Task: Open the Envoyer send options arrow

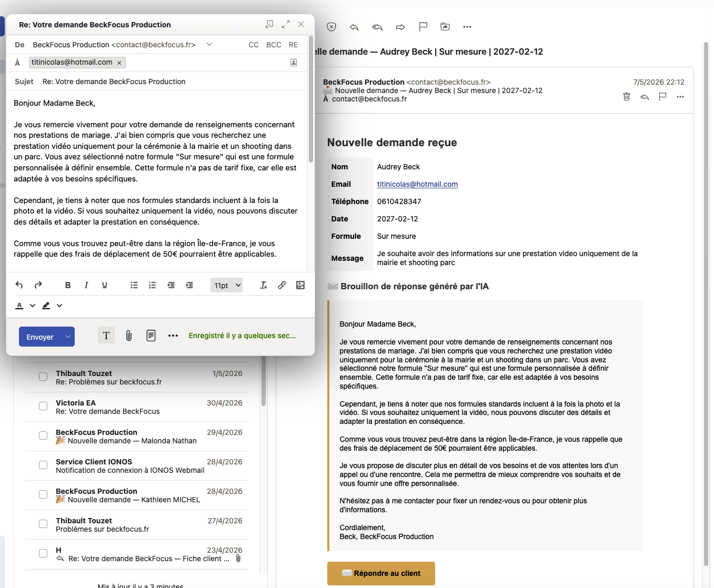Action: pos(68,337)
